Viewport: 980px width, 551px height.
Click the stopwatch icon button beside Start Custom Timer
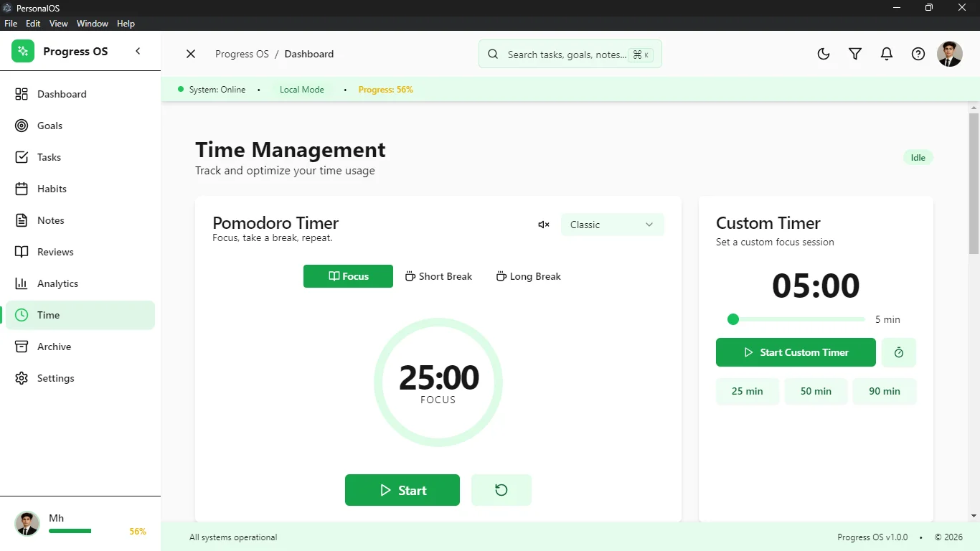click(899, 352)
